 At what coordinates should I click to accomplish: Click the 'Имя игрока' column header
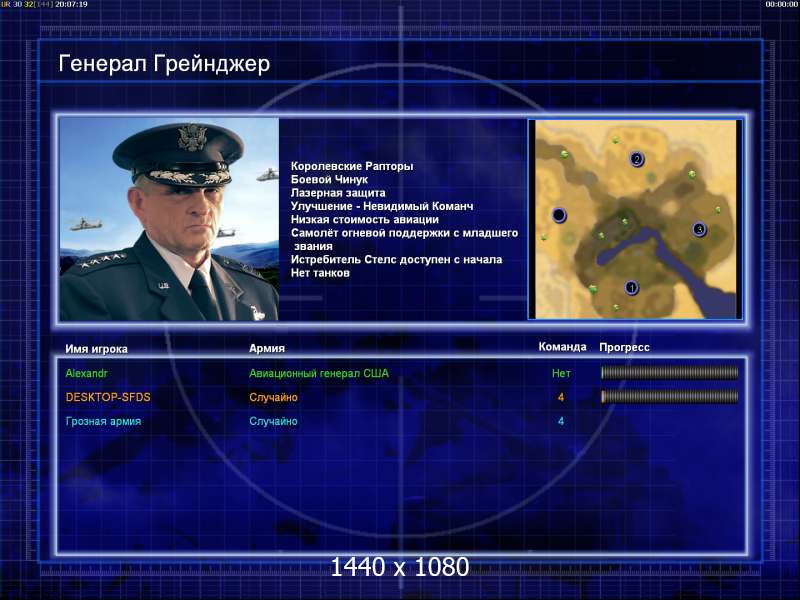pos(96,349)
